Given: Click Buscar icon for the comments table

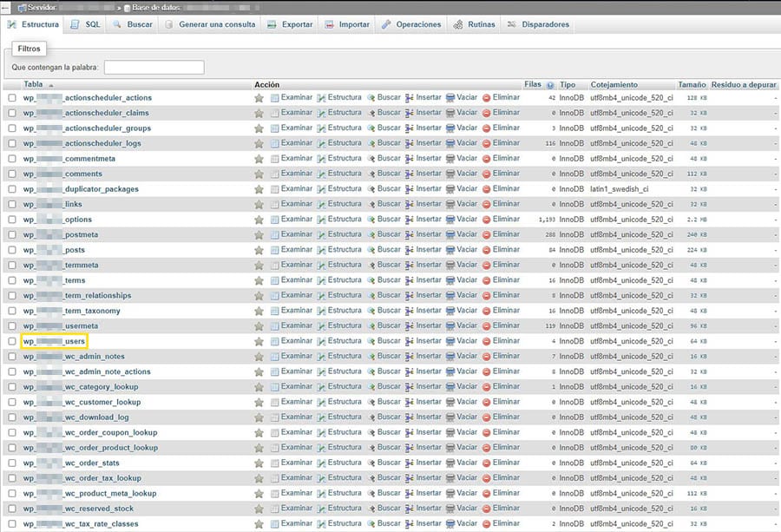Looking at the screenshot, I should (371, 174).
